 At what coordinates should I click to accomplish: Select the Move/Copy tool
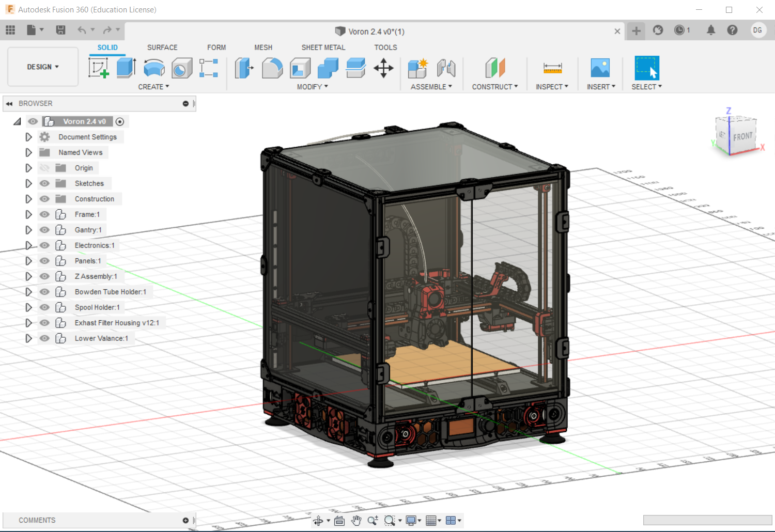click(384, 68)
